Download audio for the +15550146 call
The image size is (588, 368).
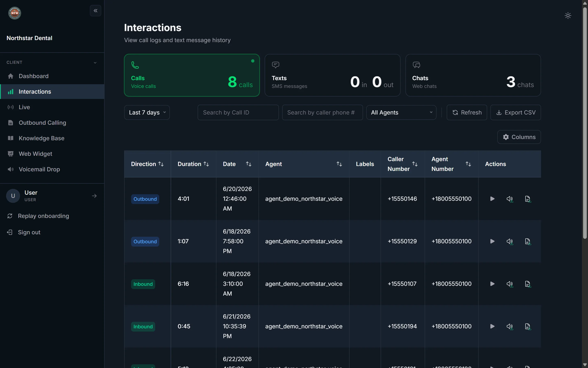pos(510,199)
